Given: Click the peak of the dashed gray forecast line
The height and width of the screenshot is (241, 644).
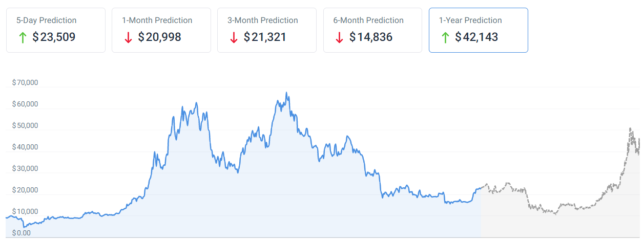Looking at the screenshot, I should pyautogui.click(x=630, y=129).
